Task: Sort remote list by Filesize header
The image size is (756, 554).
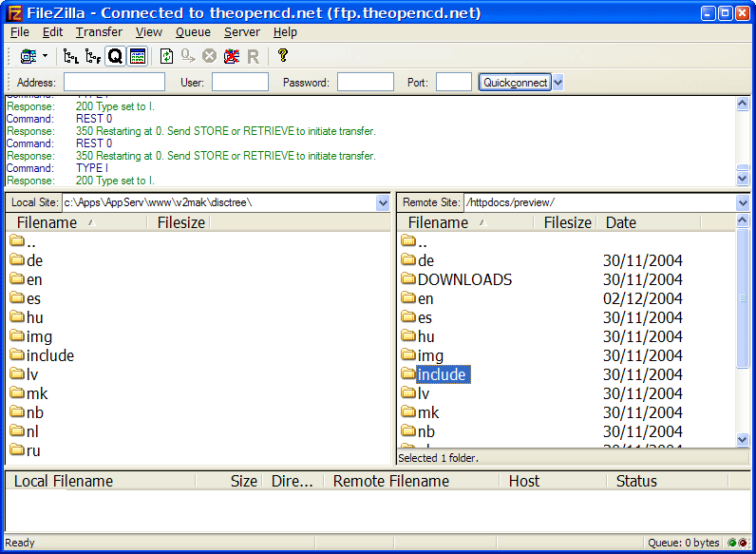Action: click(567, 222)
